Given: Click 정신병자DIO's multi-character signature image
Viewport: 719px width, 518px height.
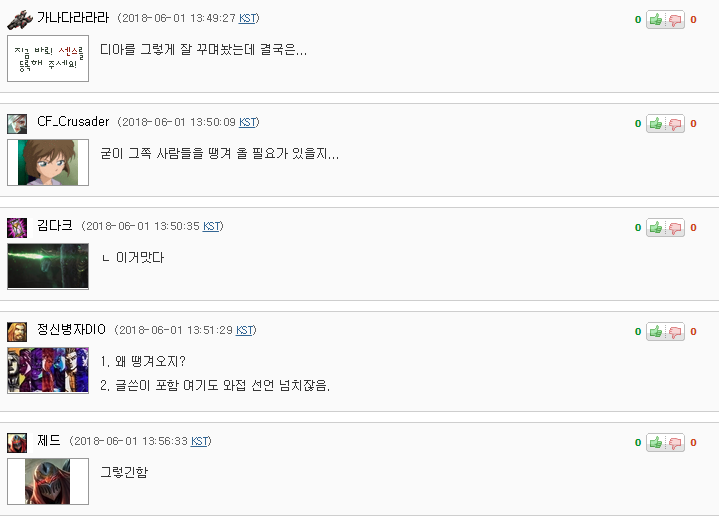Looking at the screenshot, I should (x=48, y=370).
